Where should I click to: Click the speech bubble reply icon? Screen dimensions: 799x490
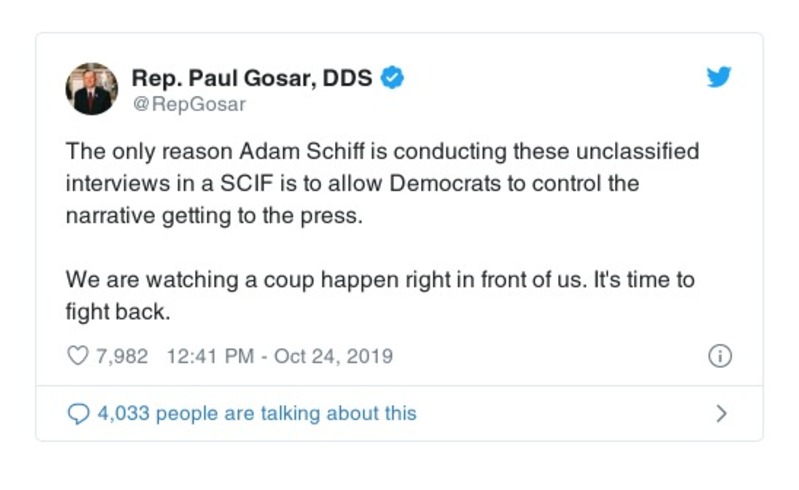click(78, 413)
